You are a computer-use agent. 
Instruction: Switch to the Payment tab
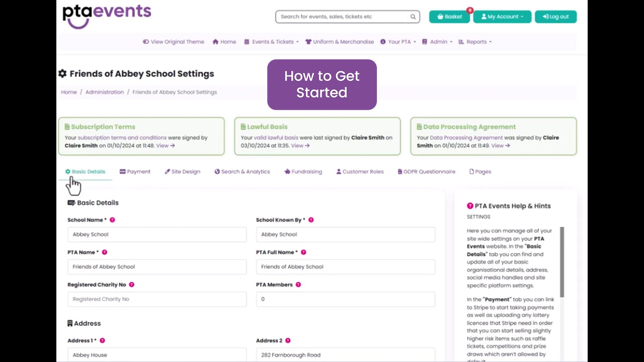click(x=135, y=171)
